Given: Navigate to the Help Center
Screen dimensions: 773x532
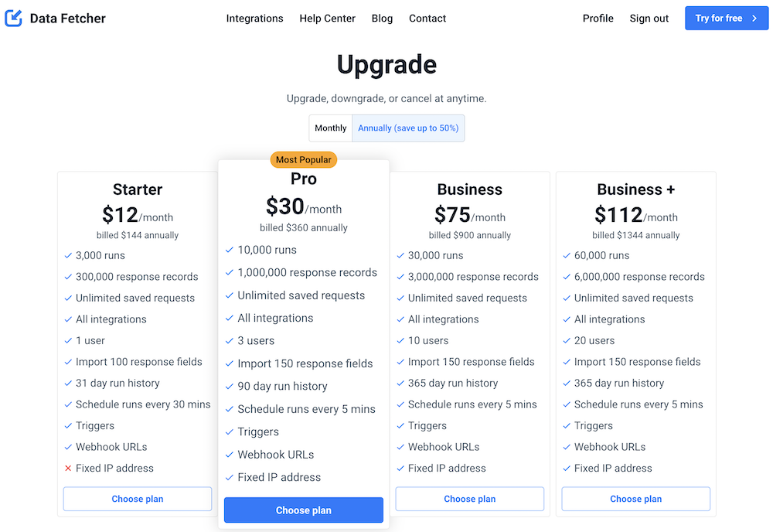Looking at the screenshot, I should click(327, 18).
